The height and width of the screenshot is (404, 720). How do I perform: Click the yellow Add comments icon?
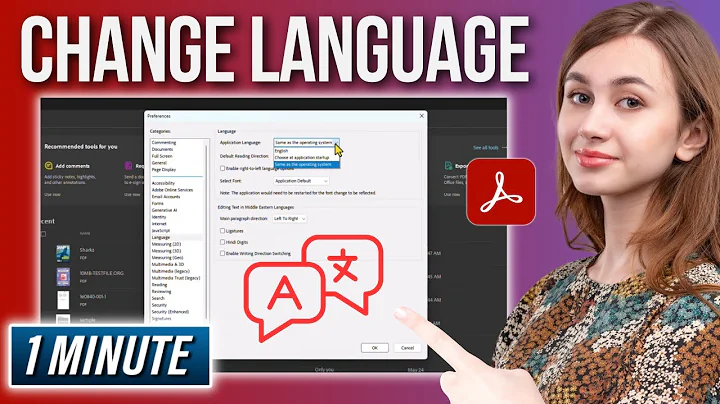pyautogui.click(x=48, y=166)
